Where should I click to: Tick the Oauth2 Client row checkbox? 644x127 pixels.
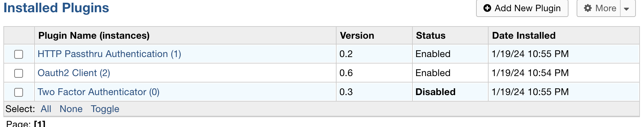pos(19,73)
